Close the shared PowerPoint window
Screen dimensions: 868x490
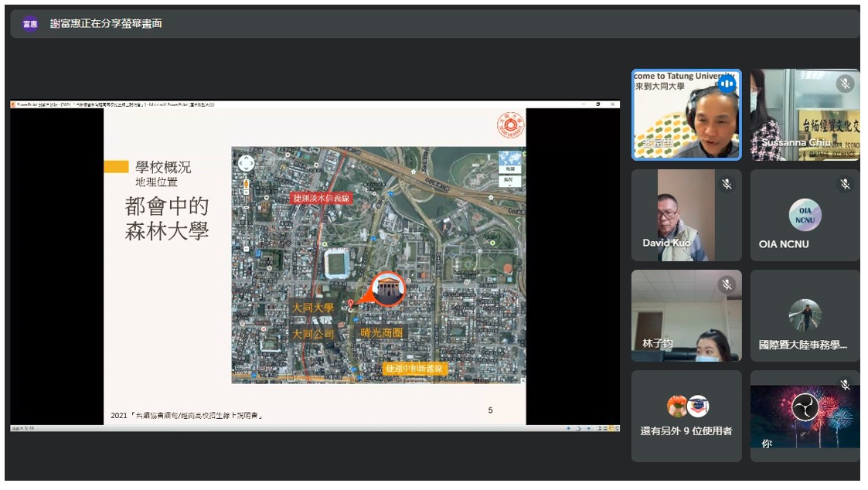pyautogui.click(x=612, y=104)
